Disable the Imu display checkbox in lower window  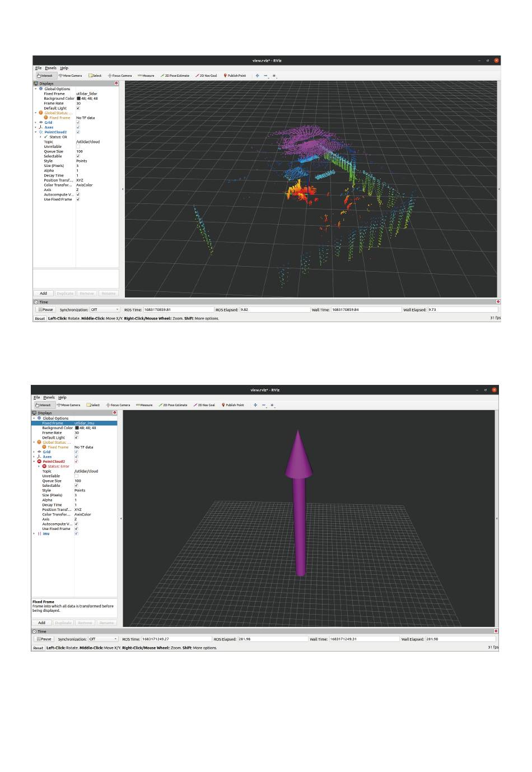pos(76,534)
